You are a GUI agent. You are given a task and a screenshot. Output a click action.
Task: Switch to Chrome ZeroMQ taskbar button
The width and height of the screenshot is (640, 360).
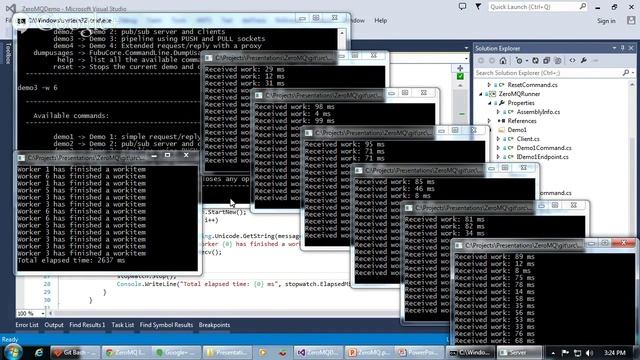126,352
